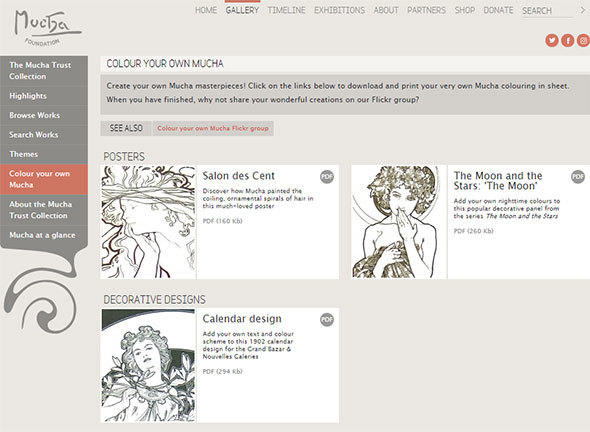Click the DECORATIVE DESIGNS section heading
The image size is (590, 432).
(x=155, y=300)
